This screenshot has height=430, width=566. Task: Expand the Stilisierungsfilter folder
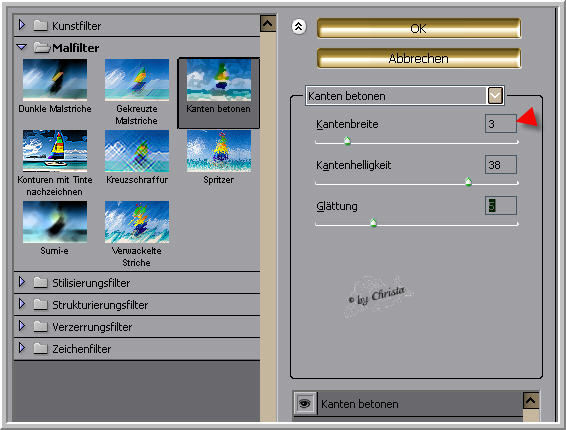click(x=22, y=282)
